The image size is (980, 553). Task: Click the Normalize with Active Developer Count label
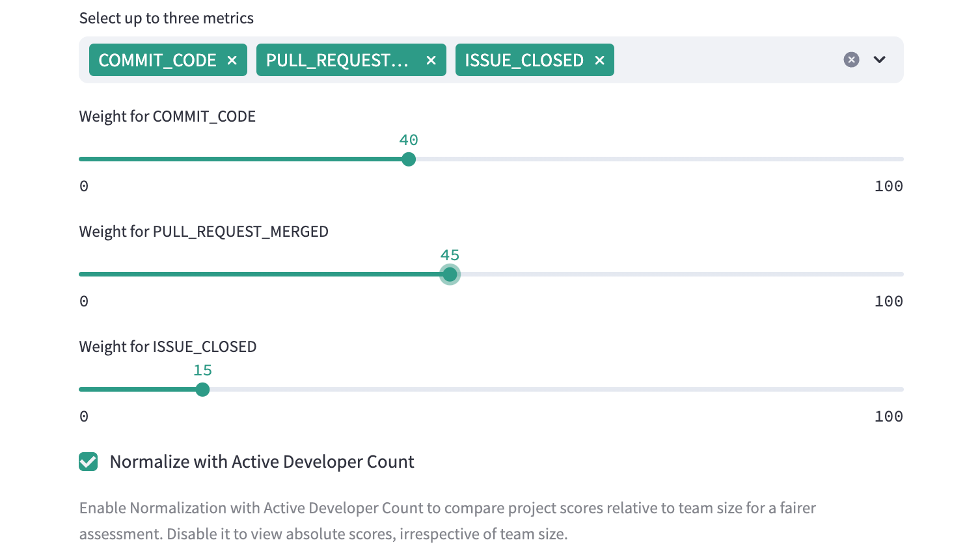(262, 462)
